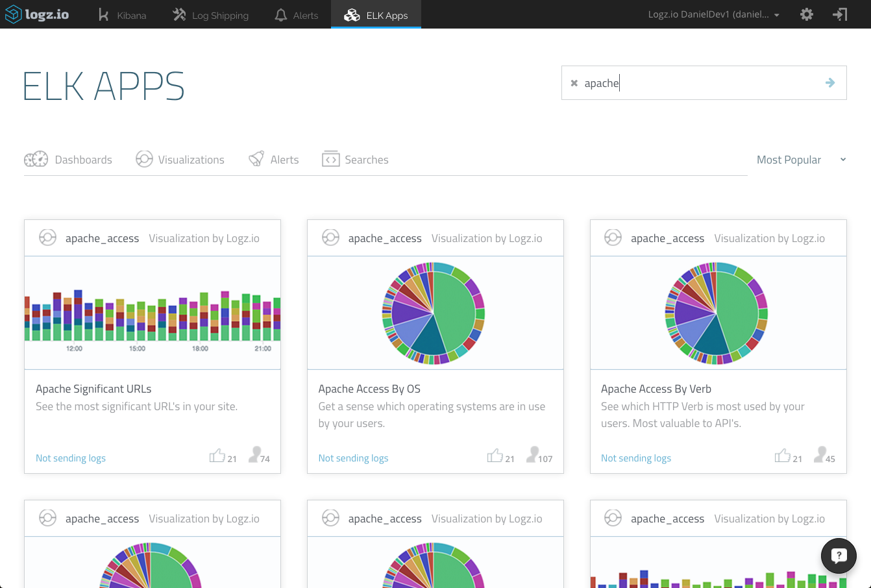Click visualization icon on Apache Access By Verb card
Viewport: 871px width, 588px height.
[x=613, y=238]
